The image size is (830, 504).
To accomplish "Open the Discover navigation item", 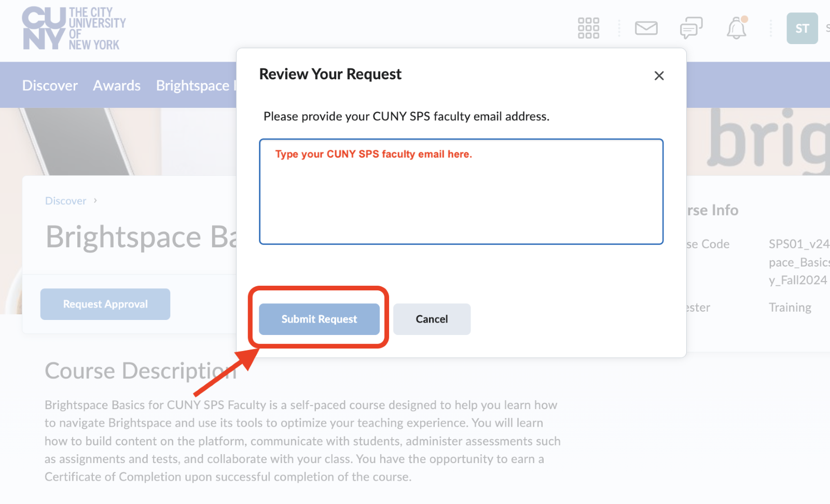I will tap(50, 85).
